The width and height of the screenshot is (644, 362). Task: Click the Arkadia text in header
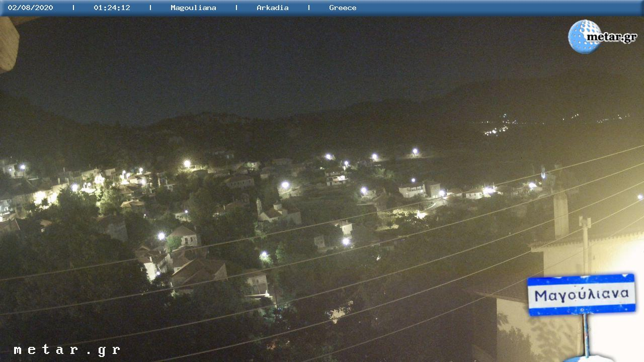272,8
